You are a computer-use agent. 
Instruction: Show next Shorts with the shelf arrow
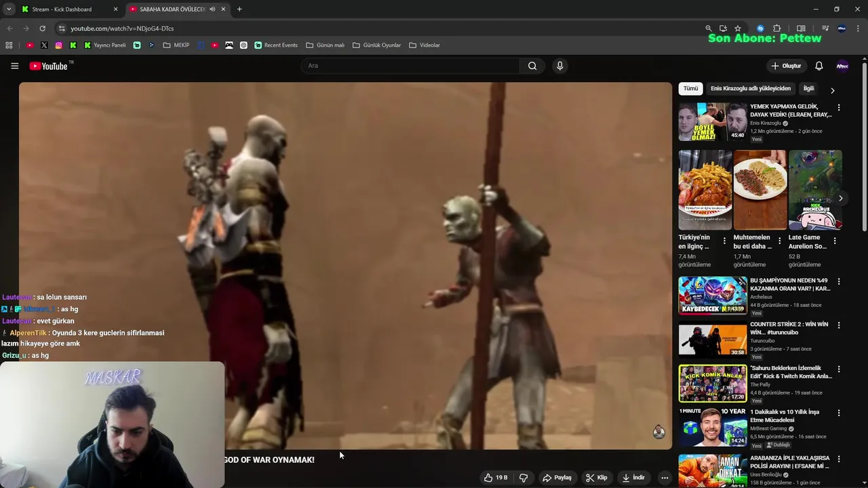coord(840,199)
